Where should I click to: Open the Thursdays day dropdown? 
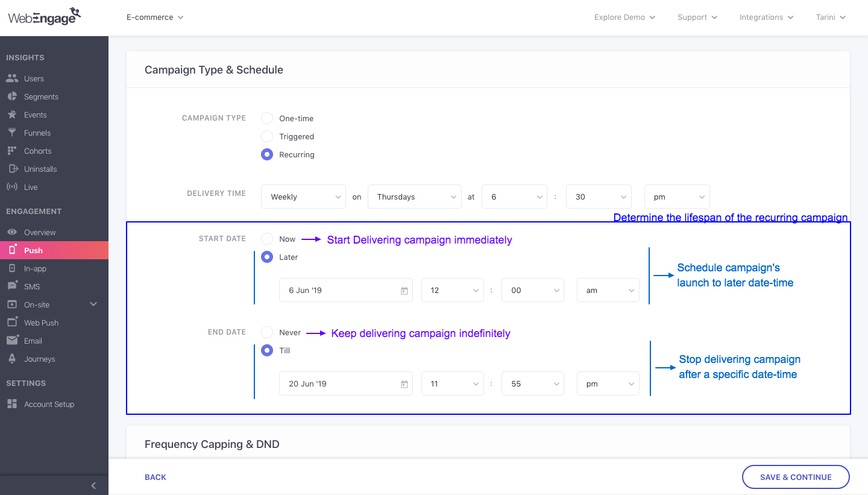pos(414,197)
